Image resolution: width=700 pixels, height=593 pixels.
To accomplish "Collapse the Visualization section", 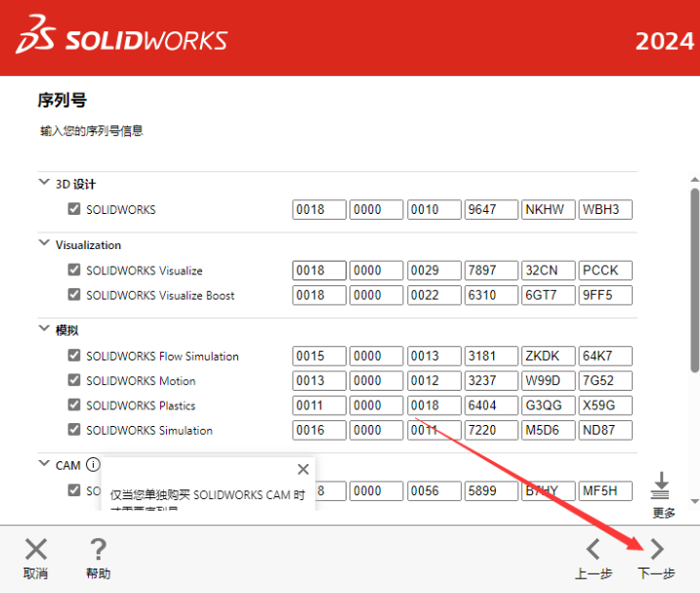I will tap(43, 244).
